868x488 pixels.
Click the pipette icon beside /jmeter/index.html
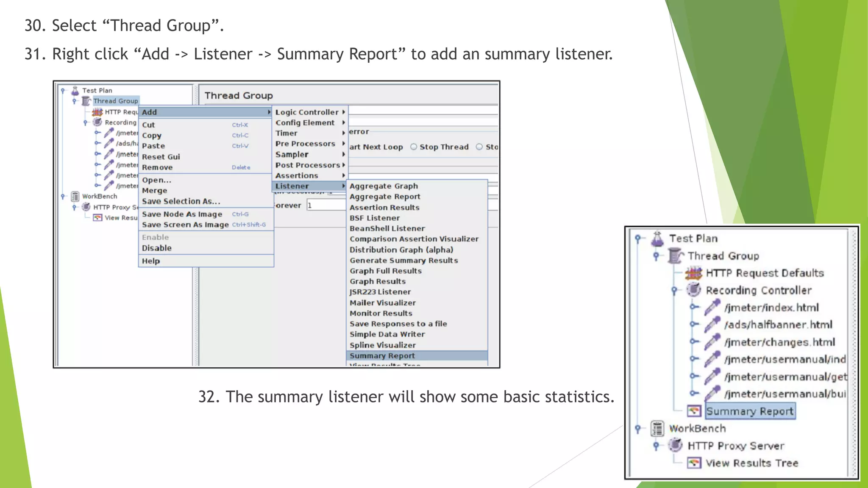[712, 308]
